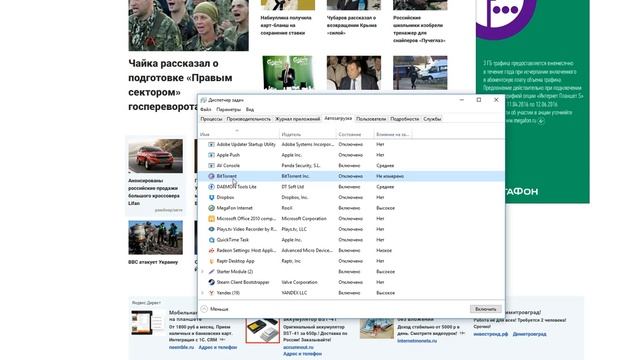Click the Plays.tv Video Recorder icon
640x360 pixels.
pos(211,229)
